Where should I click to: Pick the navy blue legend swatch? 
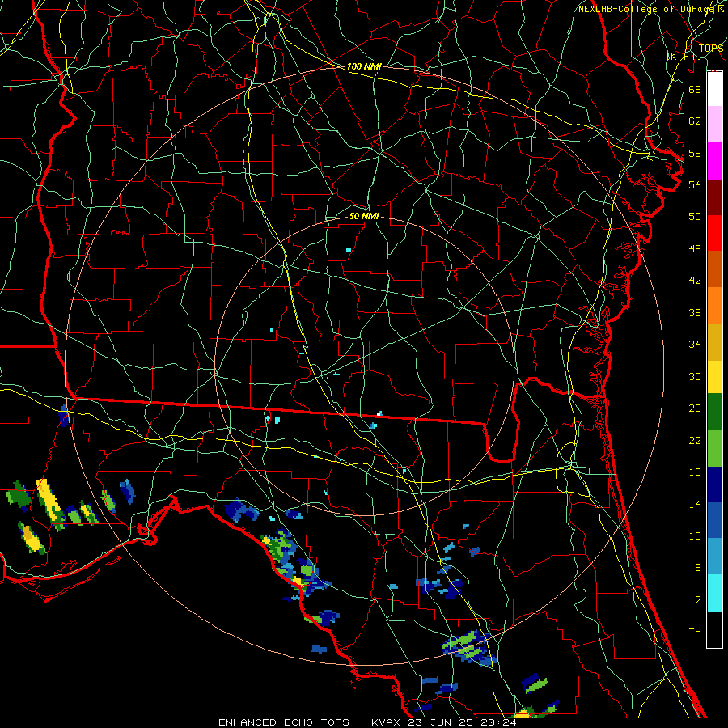point(714,485)
